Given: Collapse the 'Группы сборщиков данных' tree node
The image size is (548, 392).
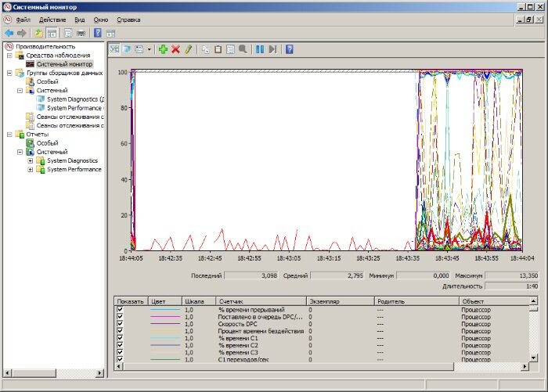Looking at the screenshot, I should (x=9, y=73).
